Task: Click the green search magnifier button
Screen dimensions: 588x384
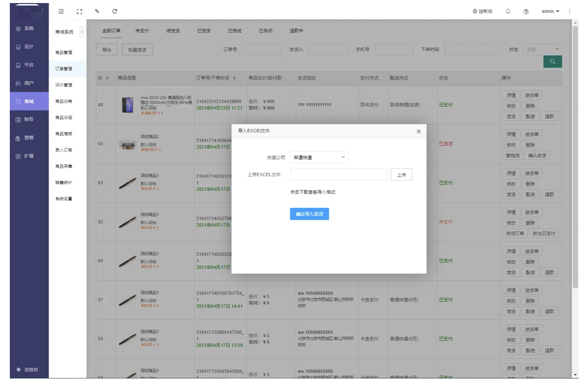Action: pos(552,61)
